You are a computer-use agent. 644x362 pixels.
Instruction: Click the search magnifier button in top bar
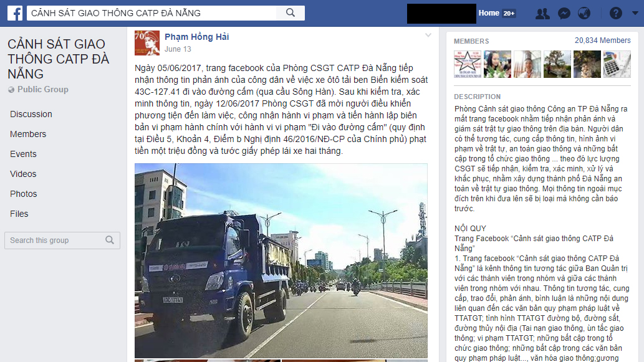coord(291,13)
